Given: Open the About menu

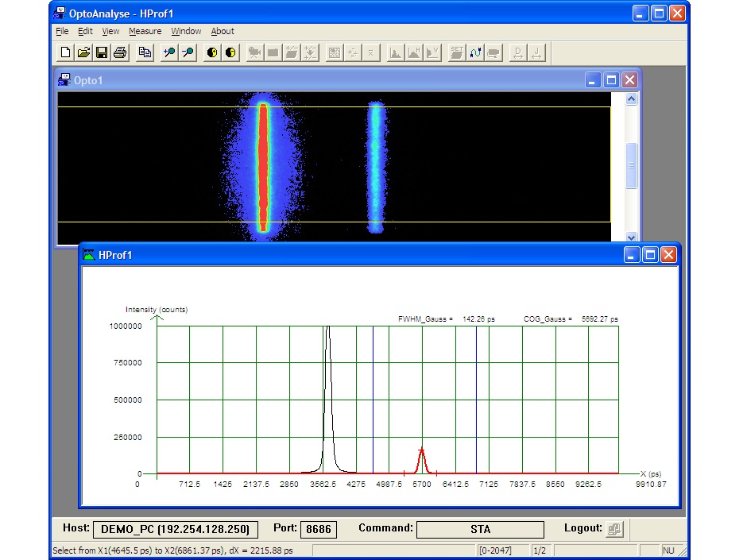Looking at the screenshot, I should (x=223, y=31).
